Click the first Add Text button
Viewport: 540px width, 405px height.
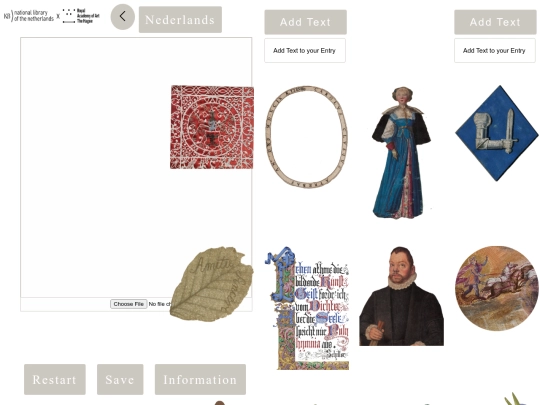click(x=305, y=22)
